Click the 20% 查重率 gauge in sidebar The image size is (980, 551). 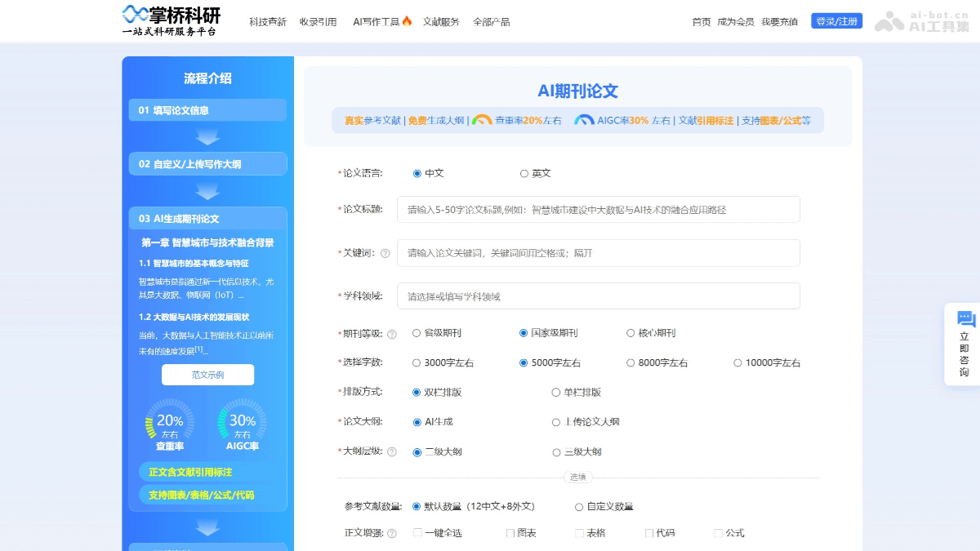click(169, 421)
